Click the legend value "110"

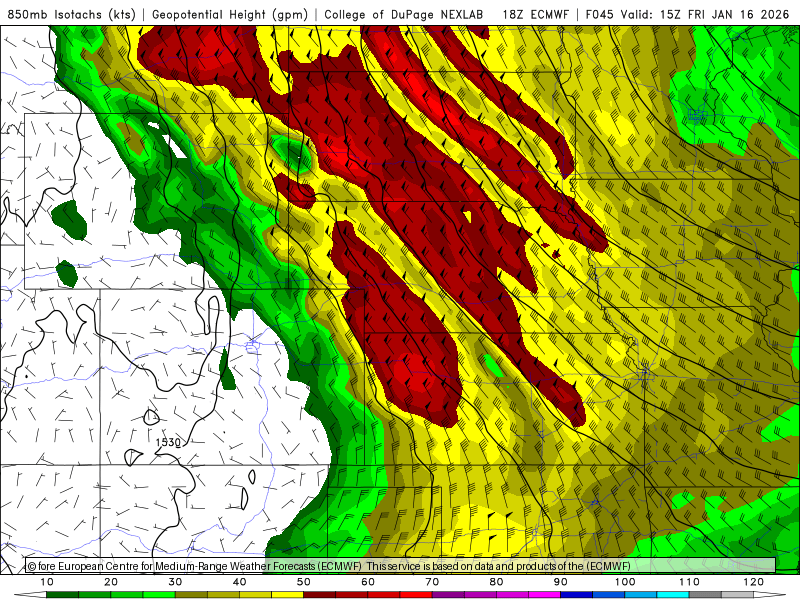[689, 582]
